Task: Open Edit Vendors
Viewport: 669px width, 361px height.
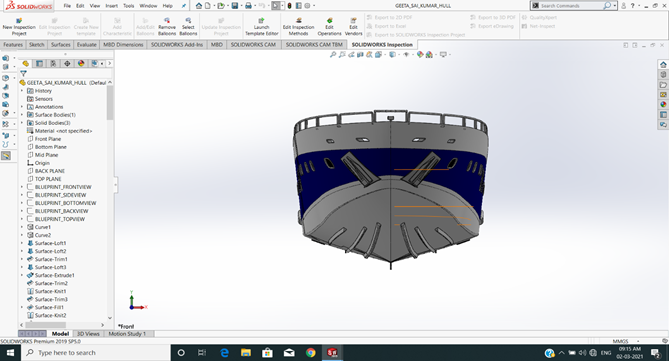Action: (353, 26)
